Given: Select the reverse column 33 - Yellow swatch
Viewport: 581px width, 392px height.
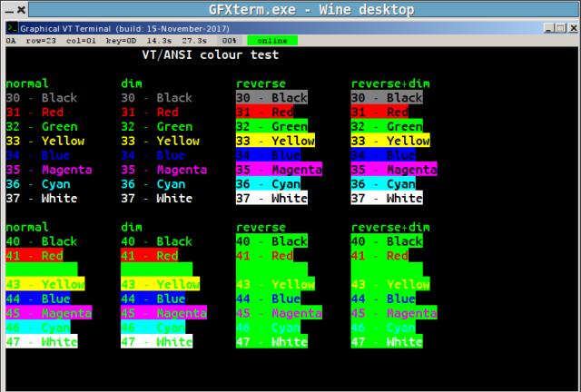Looking at the screenshot, I should 275,141.
